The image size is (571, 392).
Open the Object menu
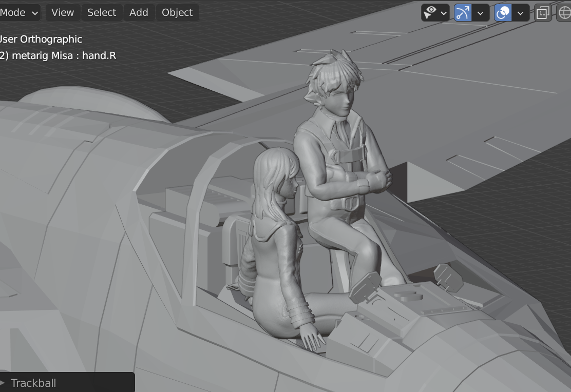pyautogui.click(x=177, y=13)
